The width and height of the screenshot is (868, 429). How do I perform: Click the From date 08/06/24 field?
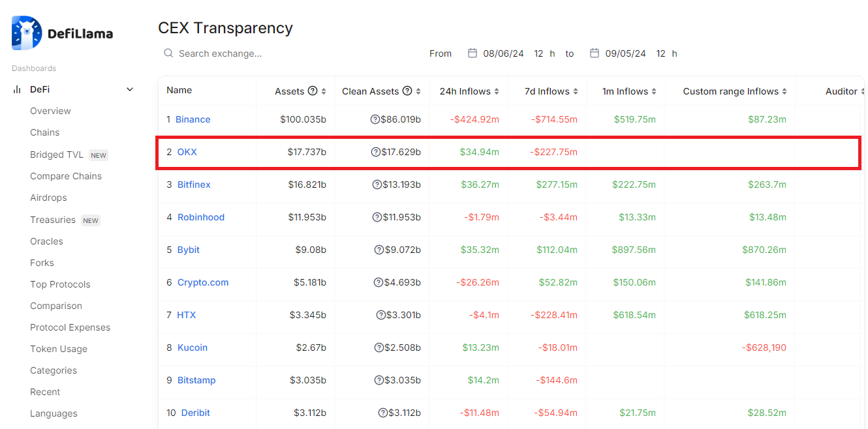(503, 53)
